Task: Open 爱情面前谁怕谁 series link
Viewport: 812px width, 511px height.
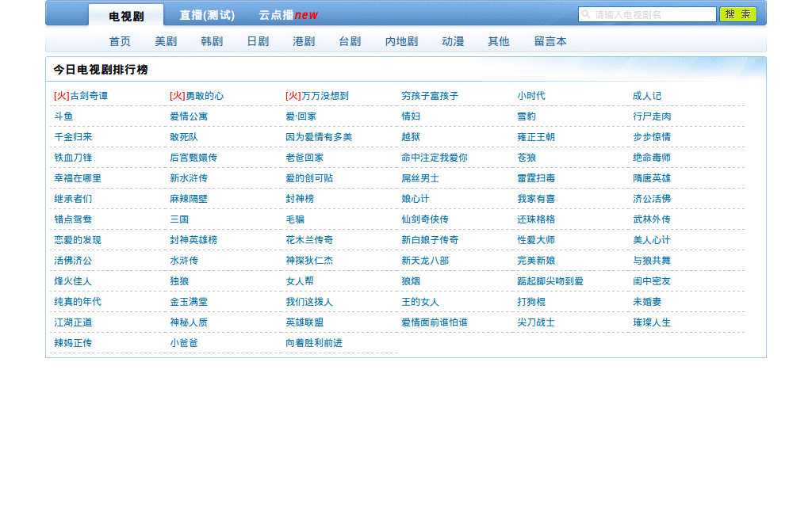Action: coord(435,322)
